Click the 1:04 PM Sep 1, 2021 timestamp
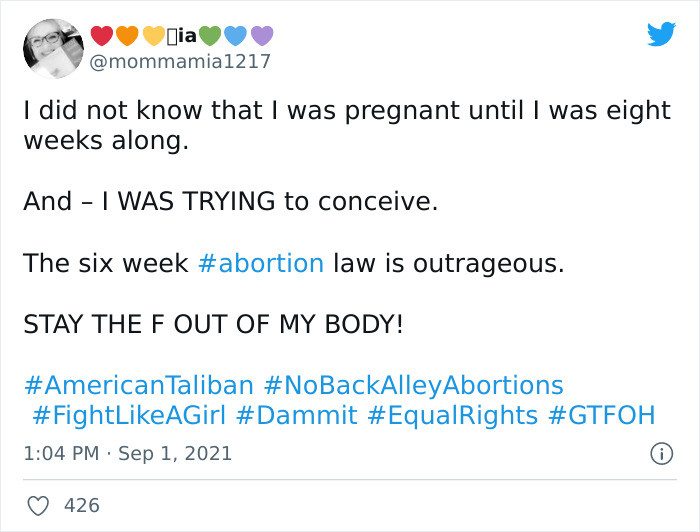Screen dimensions: 700x532 tap(127, 453)
